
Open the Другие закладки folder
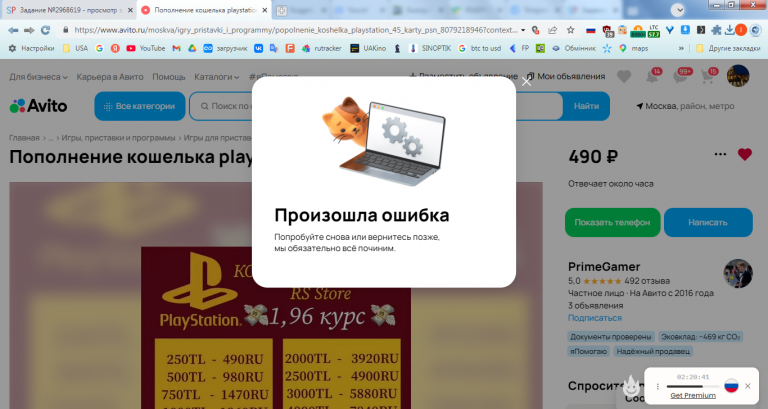point(728,48)
